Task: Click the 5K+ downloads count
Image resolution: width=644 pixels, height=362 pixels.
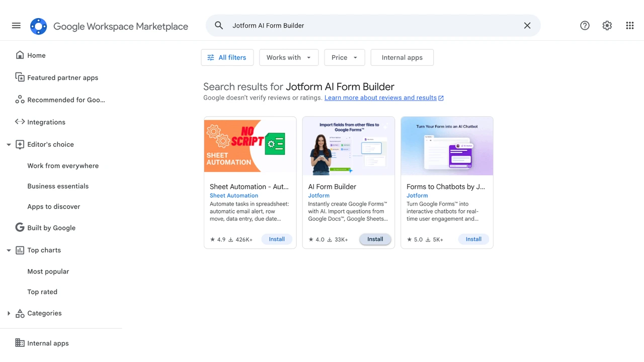Action: 435,239
